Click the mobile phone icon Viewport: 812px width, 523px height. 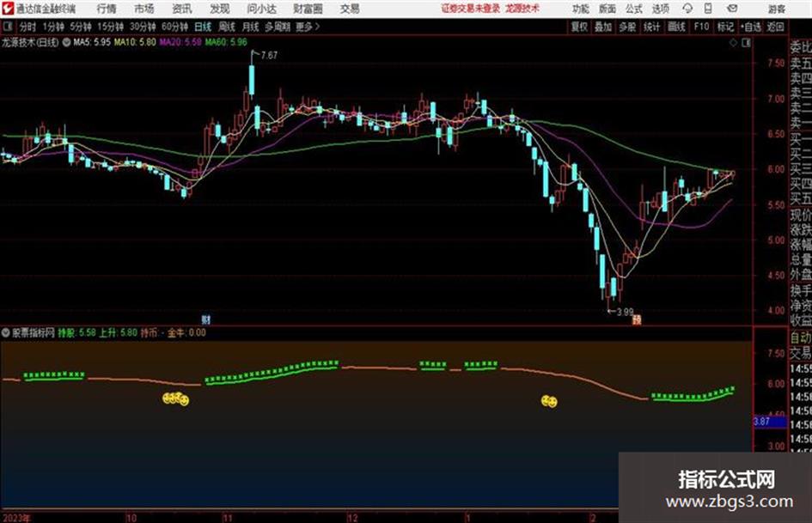tap(708, 9)
